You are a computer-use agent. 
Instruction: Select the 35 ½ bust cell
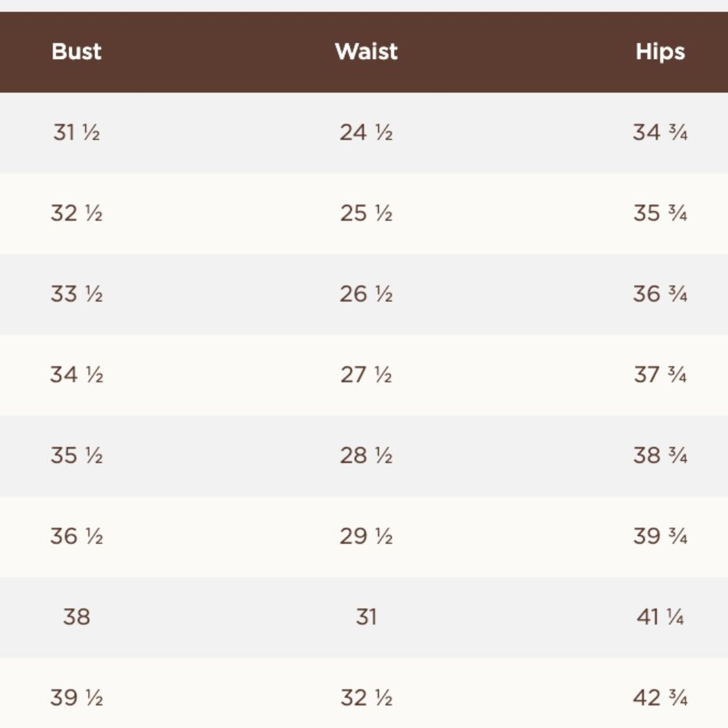coord(76,456)
